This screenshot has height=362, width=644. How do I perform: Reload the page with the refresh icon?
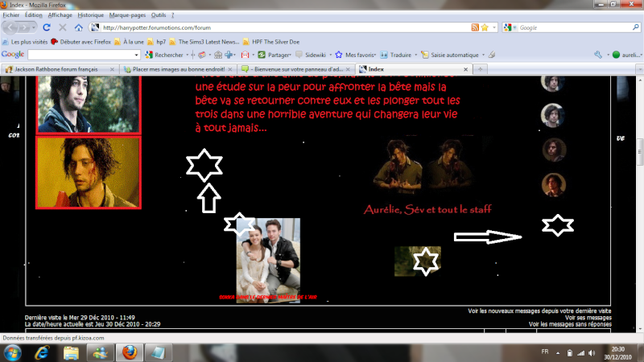pos(47,27)
